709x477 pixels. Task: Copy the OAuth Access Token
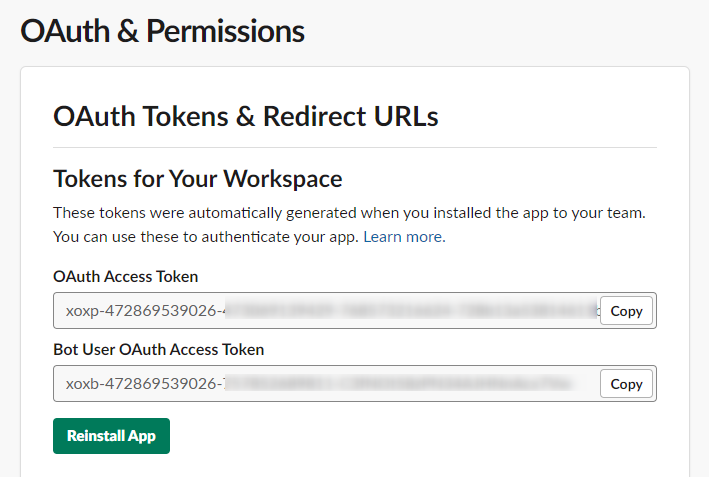point(626,311)
